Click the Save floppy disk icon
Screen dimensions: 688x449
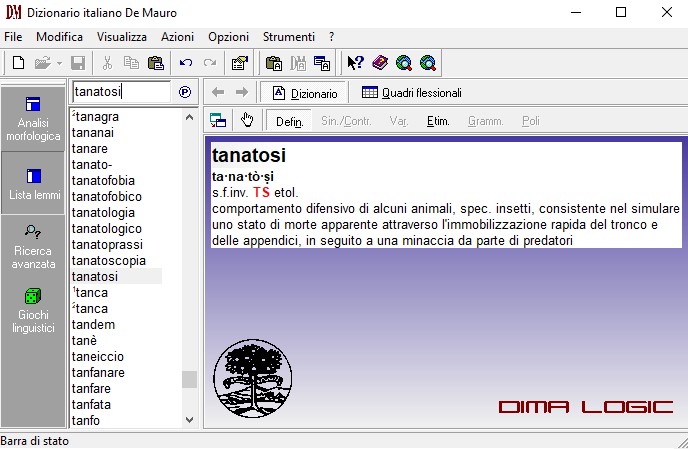tap(78, 63)
